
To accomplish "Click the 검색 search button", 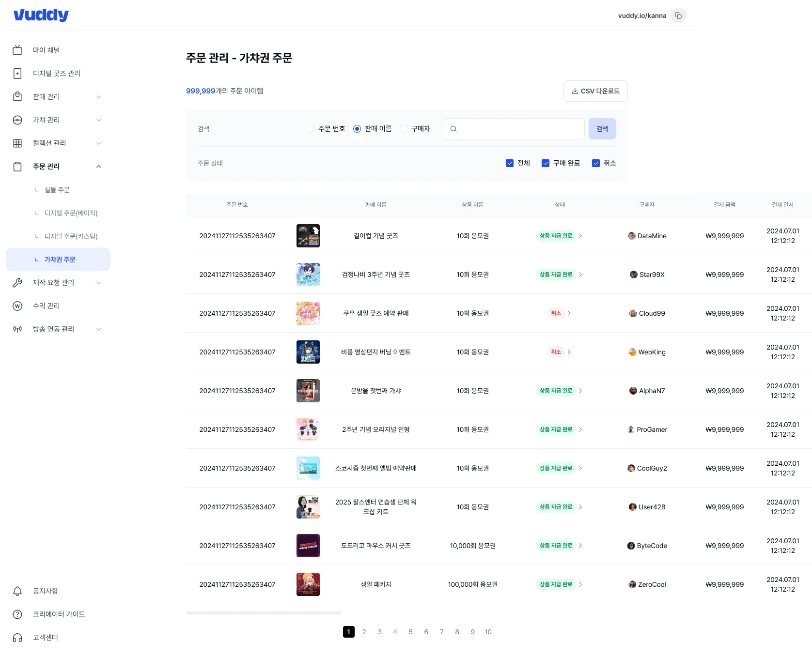I will point(602,129).
